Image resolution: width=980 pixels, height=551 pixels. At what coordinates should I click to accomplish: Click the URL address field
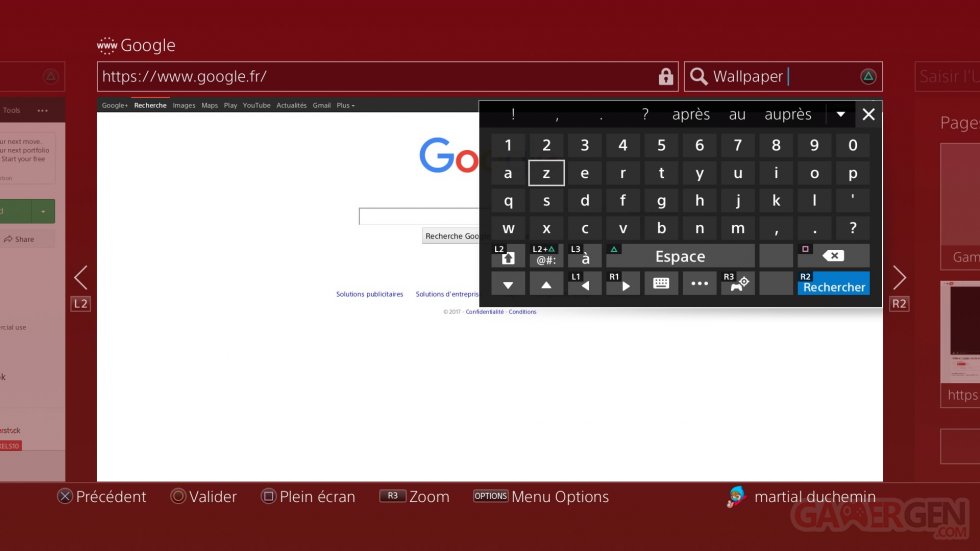[x=388, y=76]
